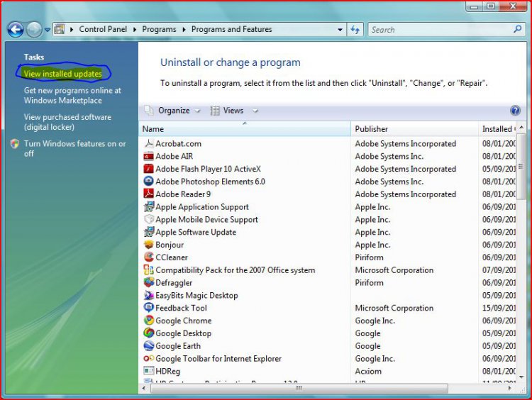Click the vertical scrollbar thumb
Image resolution: width=532 pixels, height=400 pixels.
[x=521, y=166]
